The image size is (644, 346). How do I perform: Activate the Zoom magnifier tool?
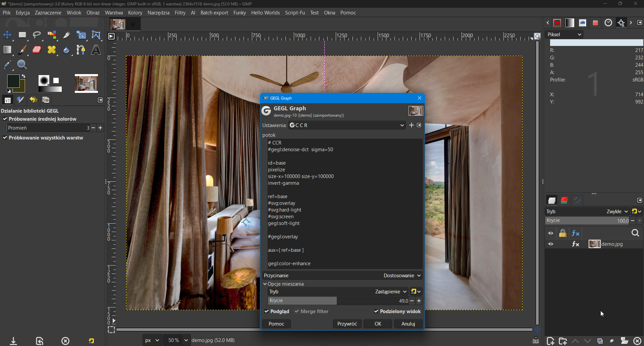click(22, 64)
